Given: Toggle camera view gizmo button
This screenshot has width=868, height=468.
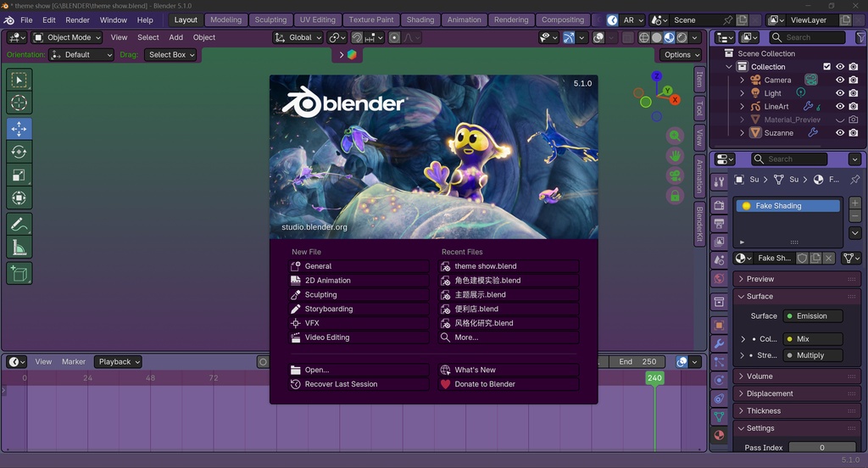Looking at the screenshot, I should [675, 176].
